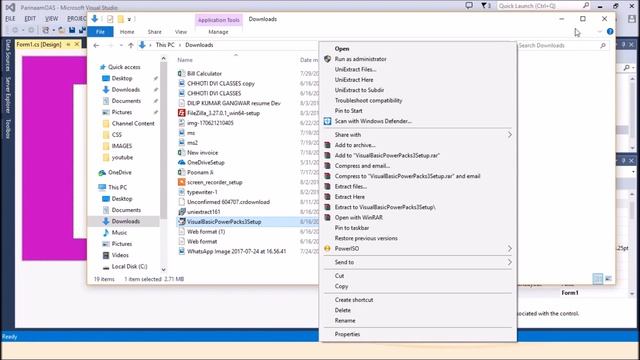640x360 pixels.
Task: Open the File tab in Explorer
Action: click(x=100, y=32)
